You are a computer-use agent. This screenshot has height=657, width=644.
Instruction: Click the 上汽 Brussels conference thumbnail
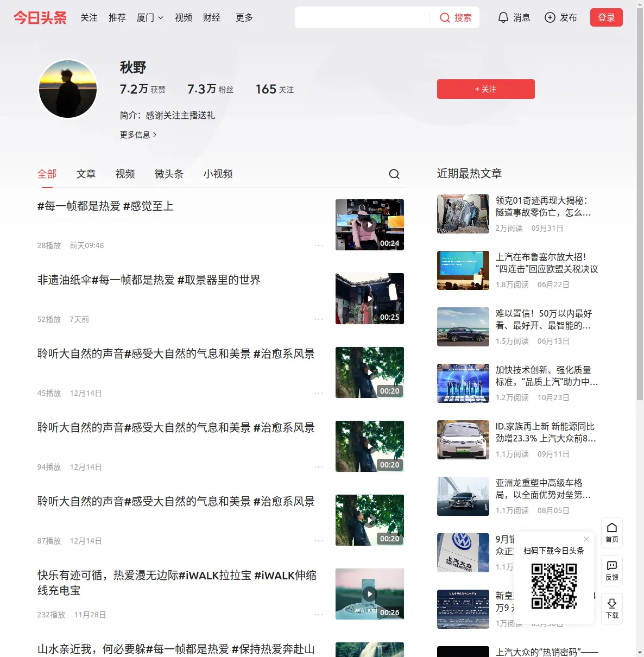(463, 270)
